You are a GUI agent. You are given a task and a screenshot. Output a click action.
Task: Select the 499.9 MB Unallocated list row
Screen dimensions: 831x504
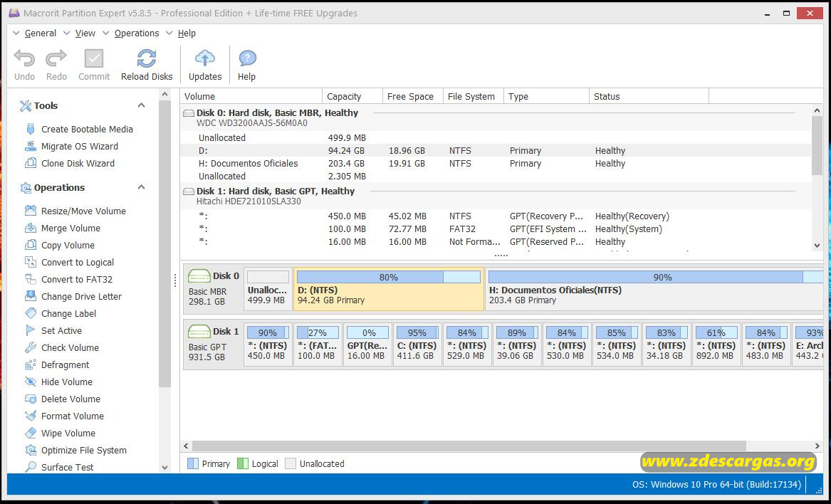pyautogui.click(x=496, y=138)
